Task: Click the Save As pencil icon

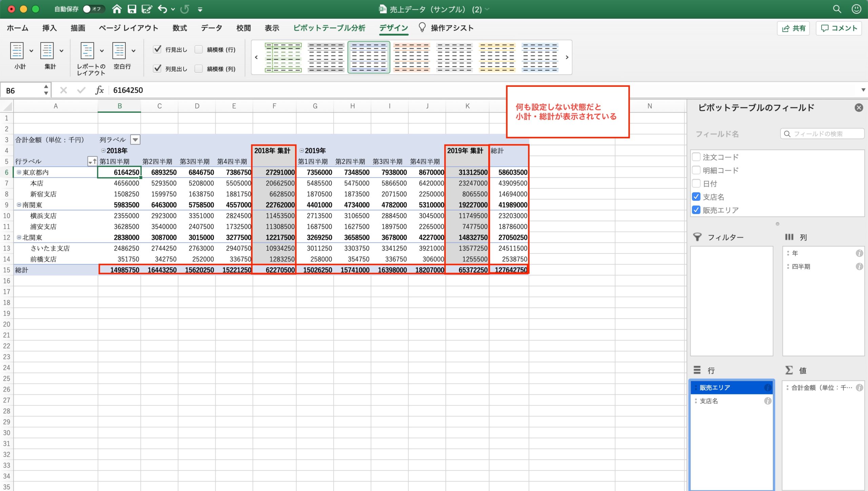Action: [x=147, y=9]
